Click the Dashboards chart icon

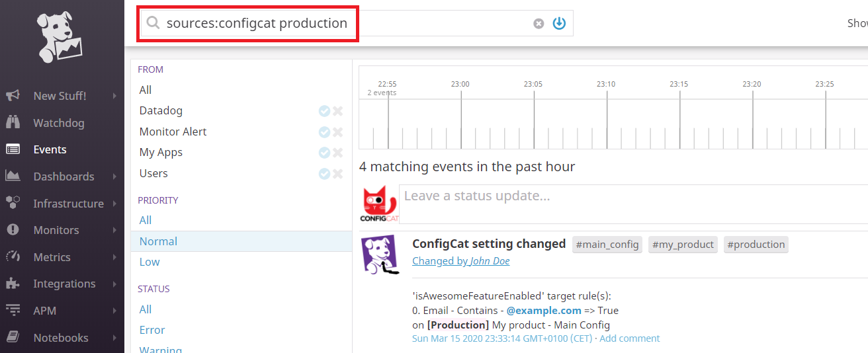tap(13, 176)
